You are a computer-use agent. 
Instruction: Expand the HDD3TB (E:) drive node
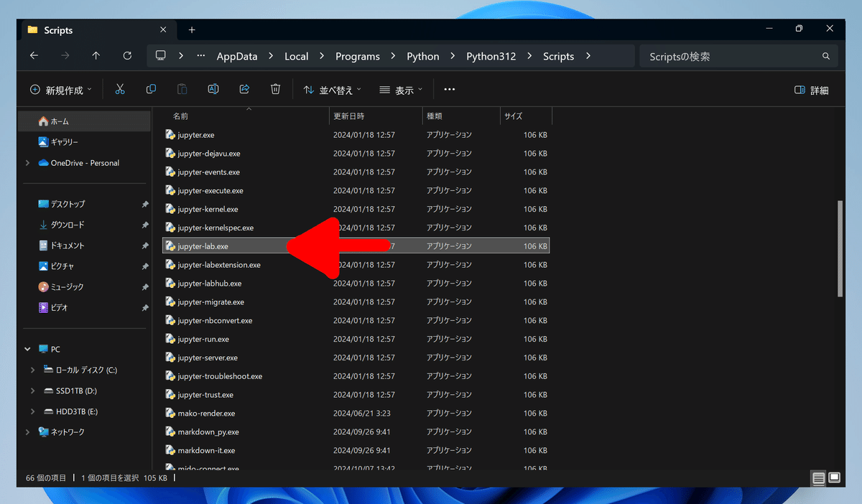coord(33,411)
